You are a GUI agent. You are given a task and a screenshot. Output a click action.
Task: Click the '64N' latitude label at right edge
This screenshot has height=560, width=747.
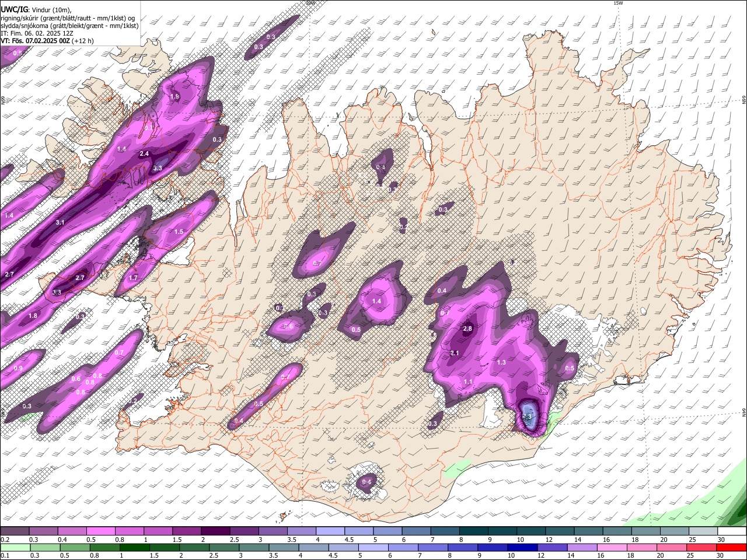[x=744, y=412]
